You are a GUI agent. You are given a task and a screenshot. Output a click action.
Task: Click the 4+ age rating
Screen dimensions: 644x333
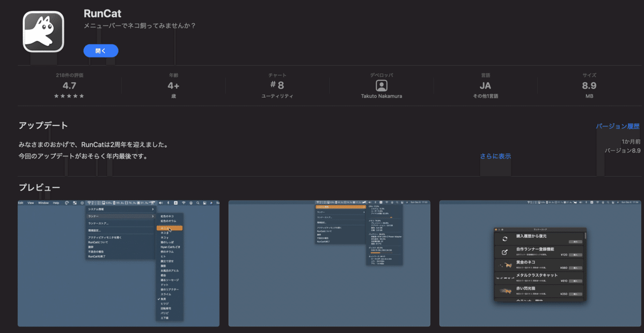click(x=173, y=85)
